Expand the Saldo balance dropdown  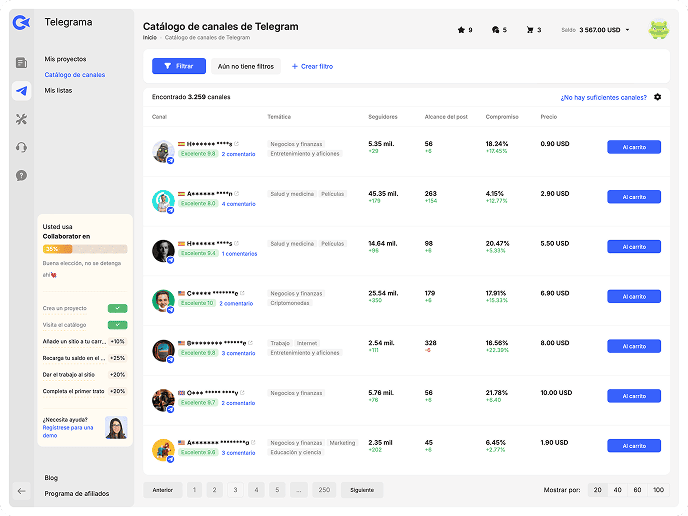[x=627, y=30]
